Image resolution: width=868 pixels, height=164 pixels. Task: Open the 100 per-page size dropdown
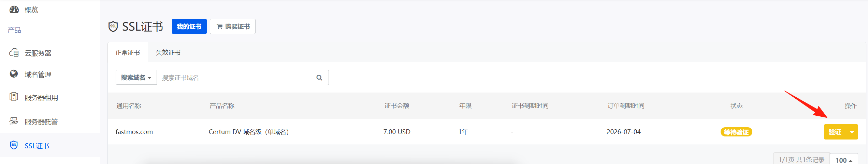click(x=844, y=160)
